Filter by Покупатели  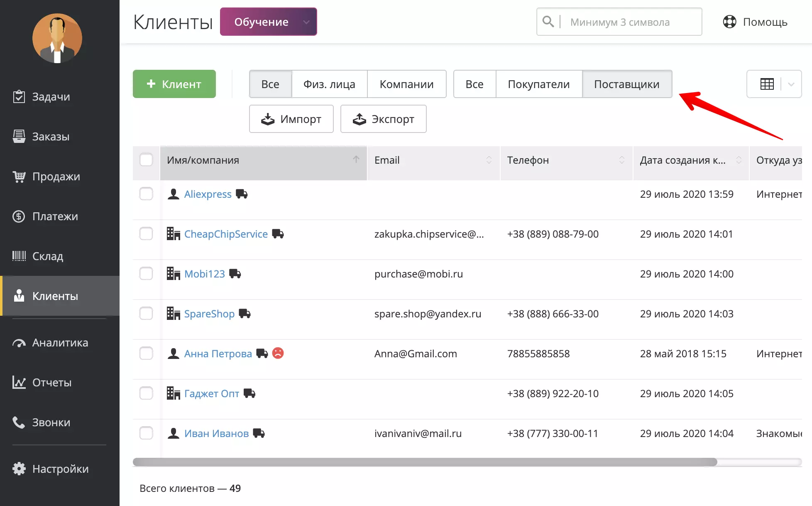click(539, 84)
